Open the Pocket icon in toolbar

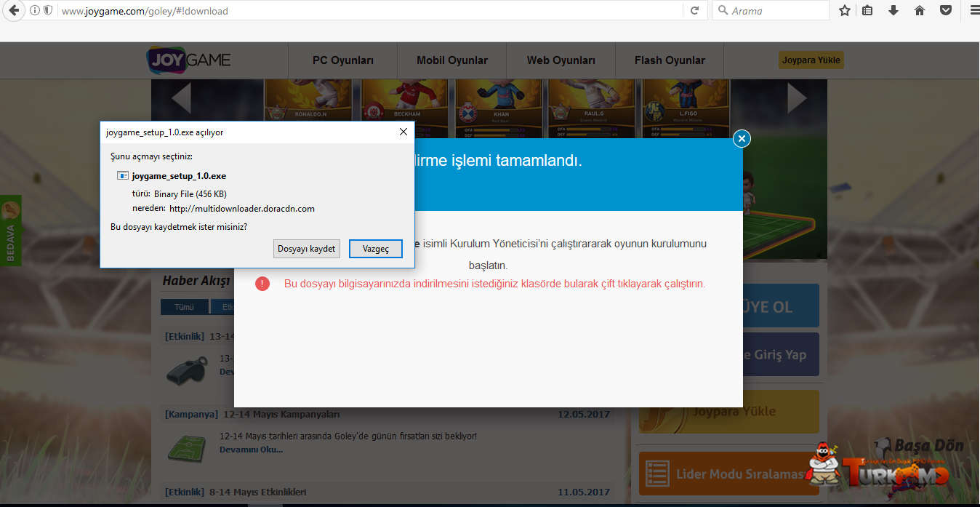(x=946, y=11)
